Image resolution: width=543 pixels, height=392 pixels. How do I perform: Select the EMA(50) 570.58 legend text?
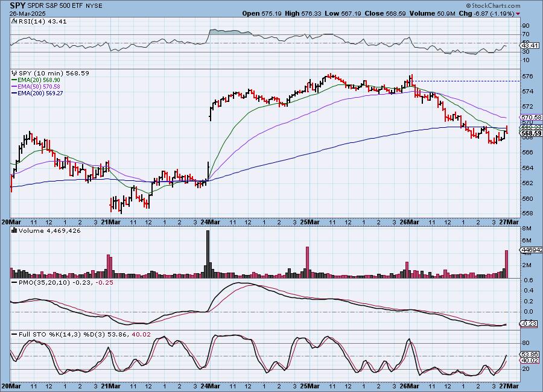click(39, 87)
